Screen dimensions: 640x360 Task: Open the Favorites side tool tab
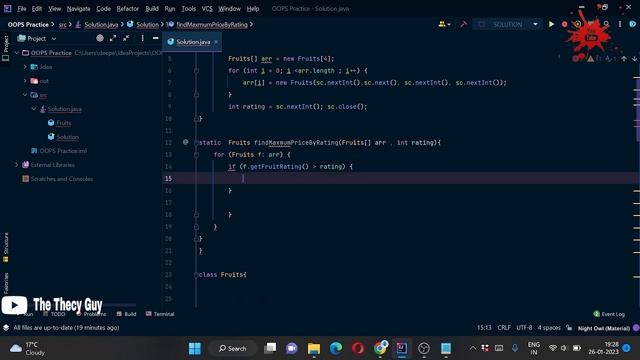(6, 283)
